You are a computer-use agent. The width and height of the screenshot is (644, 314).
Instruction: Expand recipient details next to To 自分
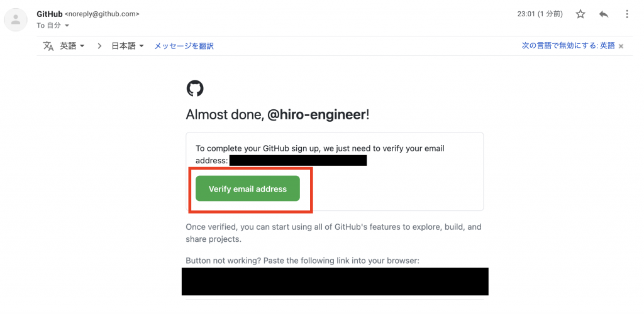pos(67,25)
